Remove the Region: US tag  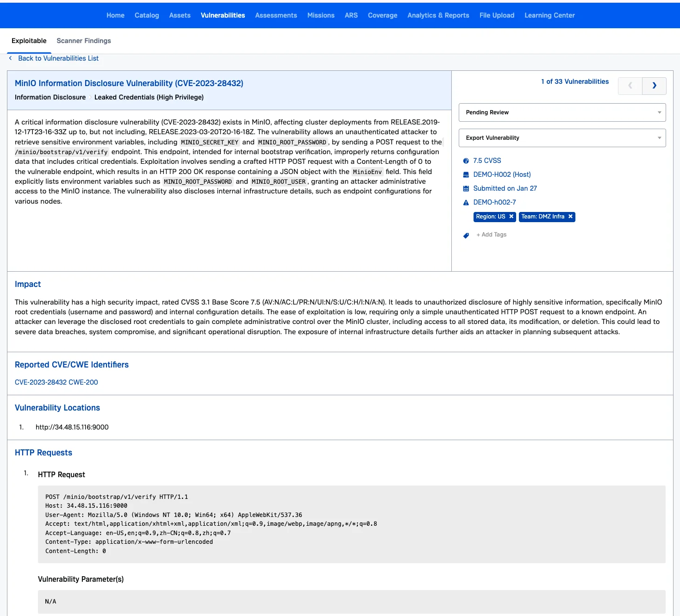[511, 217]
